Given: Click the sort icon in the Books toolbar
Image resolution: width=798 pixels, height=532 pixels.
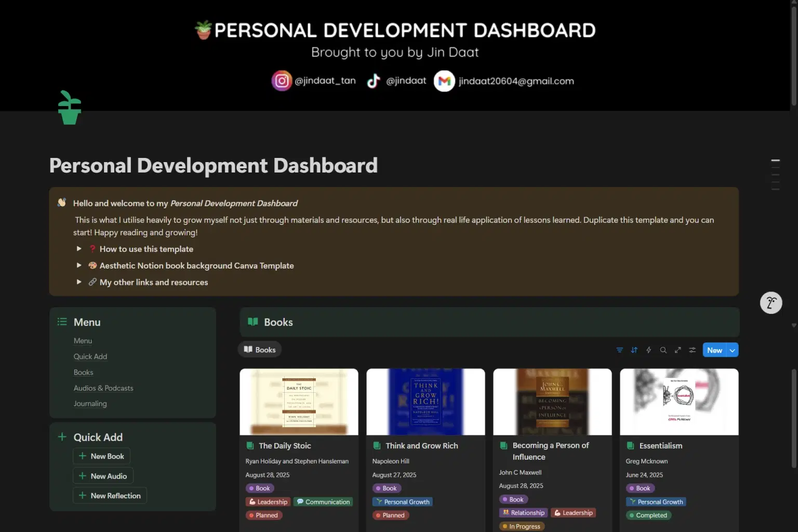Looking at the screenshot, I should click(634, 350).
